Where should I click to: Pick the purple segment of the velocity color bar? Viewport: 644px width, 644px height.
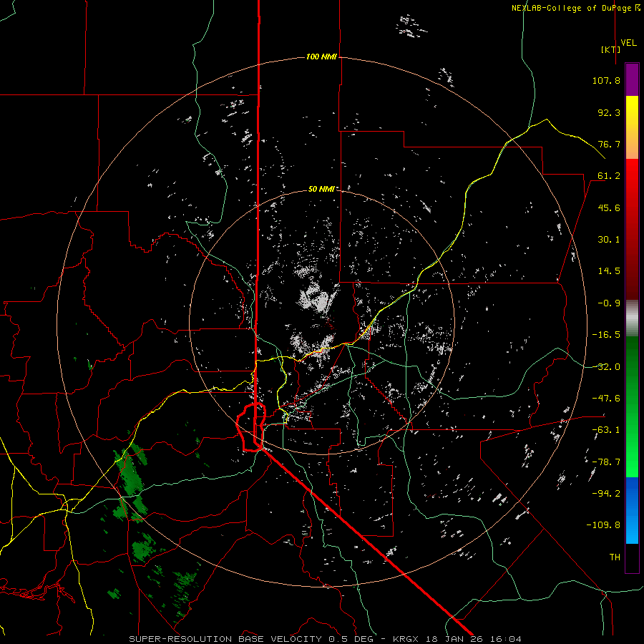(x=632, y=79)
